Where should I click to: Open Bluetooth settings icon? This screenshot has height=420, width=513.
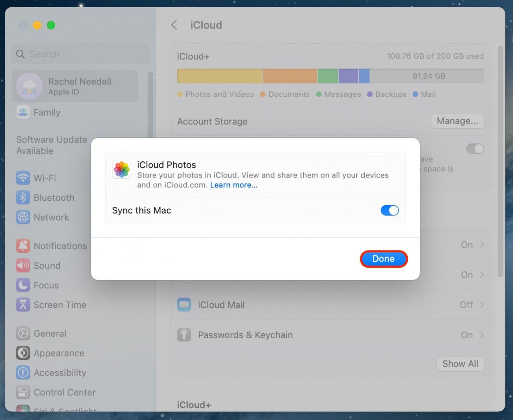[x=23, y=198]
